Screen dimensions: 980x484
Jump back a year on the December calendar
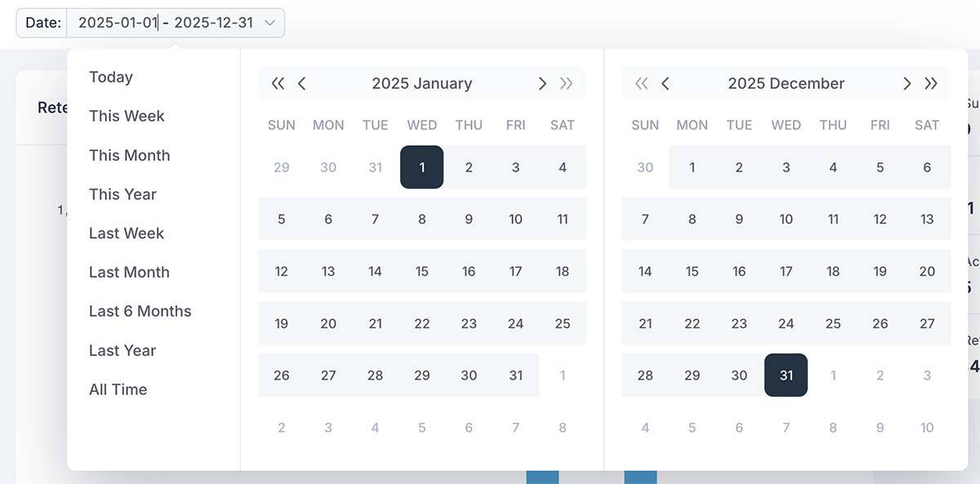coord(642,83)
